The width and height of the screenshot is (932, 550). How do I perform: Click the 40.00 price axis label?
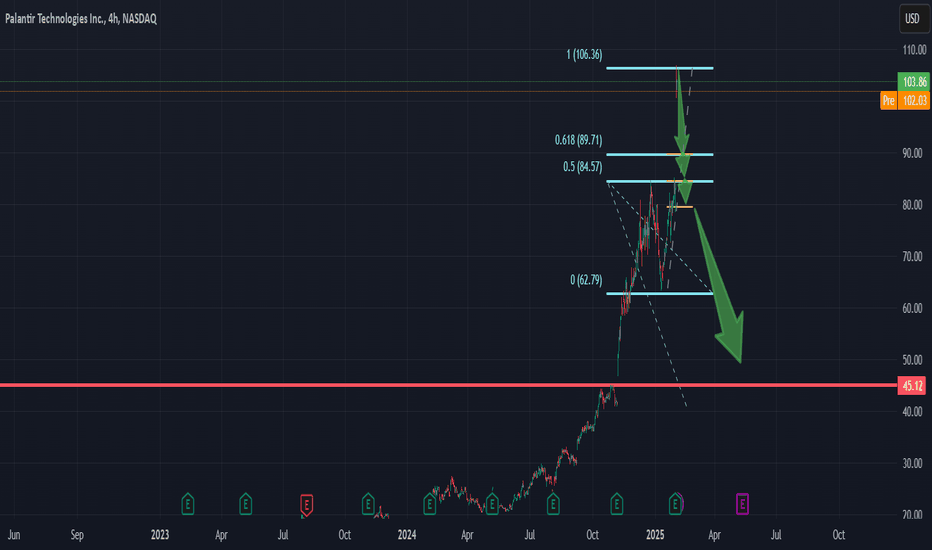[912, 411]
